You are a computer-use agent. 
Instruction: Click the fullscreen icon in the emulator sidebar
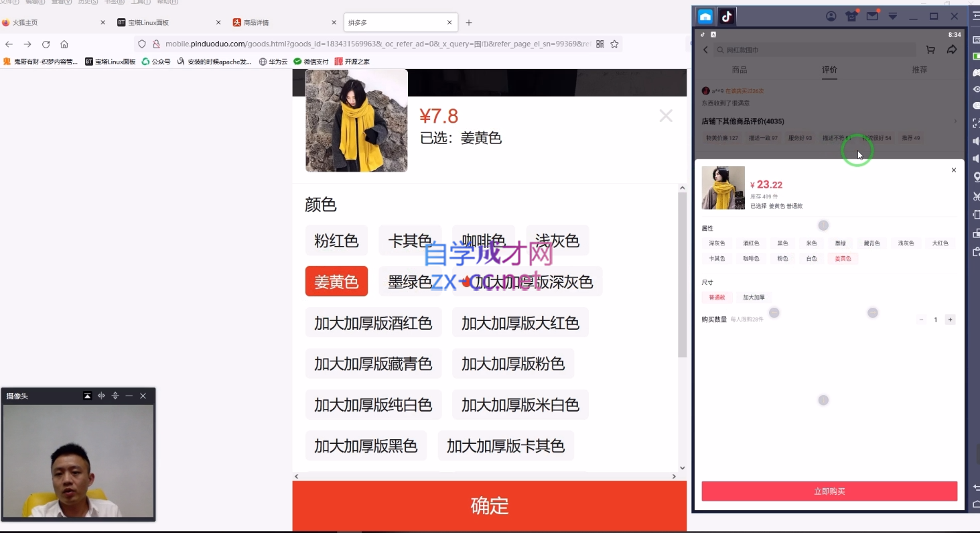coord(975,123)
